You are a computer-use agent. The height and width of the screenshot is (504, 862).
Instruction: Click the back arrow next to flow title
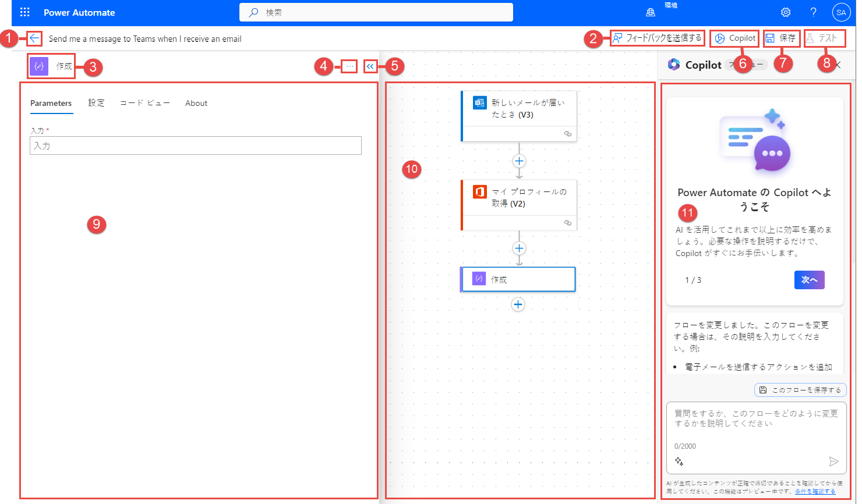click(34, 38)
